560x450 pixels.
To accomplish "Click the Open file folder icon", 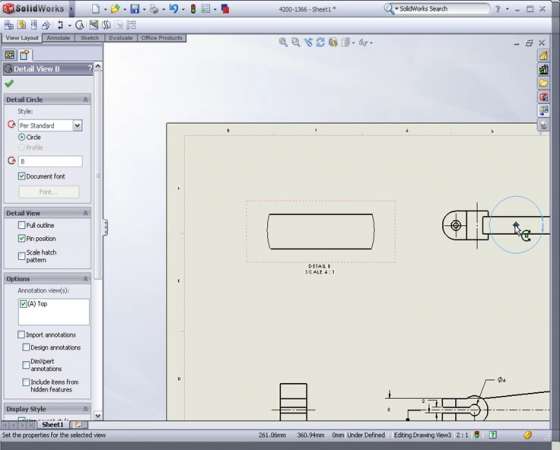I will (115, 9).
